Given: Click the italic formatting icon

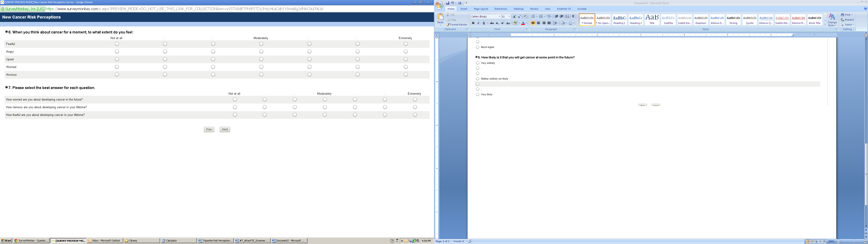Looking at the screenshot, I should (478, 23).
